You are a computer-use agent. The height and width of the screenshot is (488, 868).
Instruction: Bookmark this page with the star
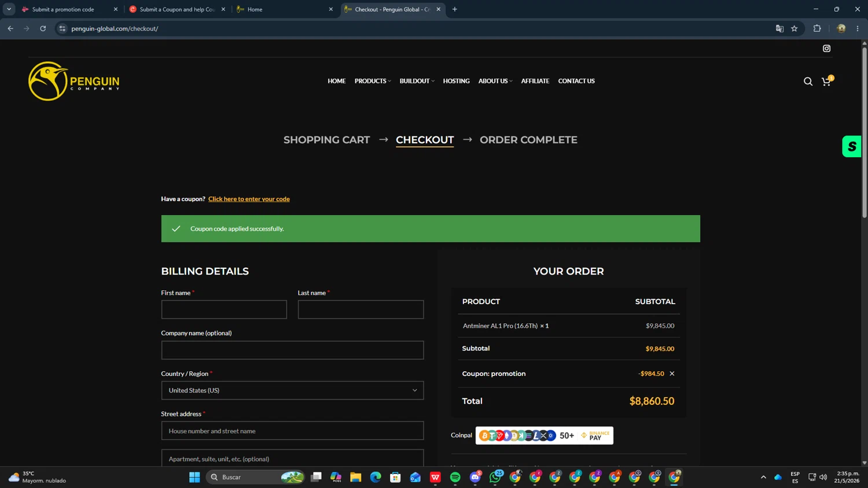(x=795, y=28)
